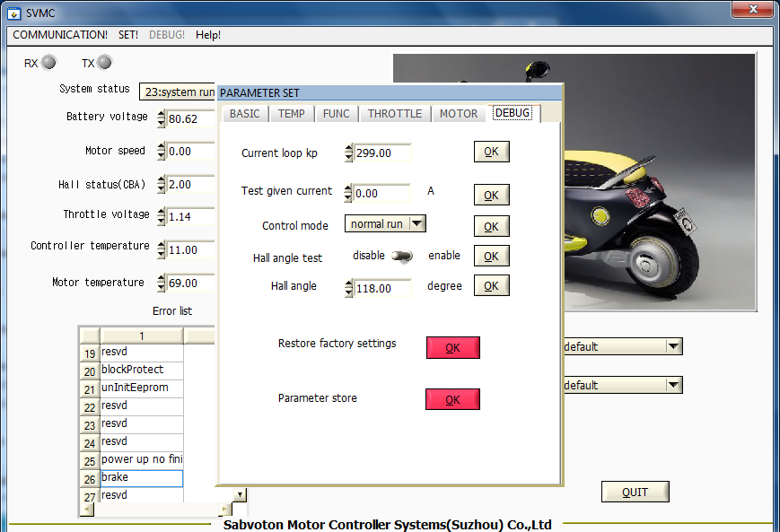Open the SET! menu
Viewport: 780px width, 532px height.
[x=128, y=35]
